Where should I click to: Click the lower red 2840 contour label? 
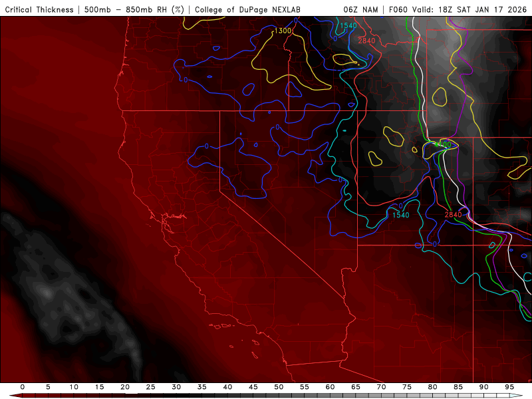(453, 214)
